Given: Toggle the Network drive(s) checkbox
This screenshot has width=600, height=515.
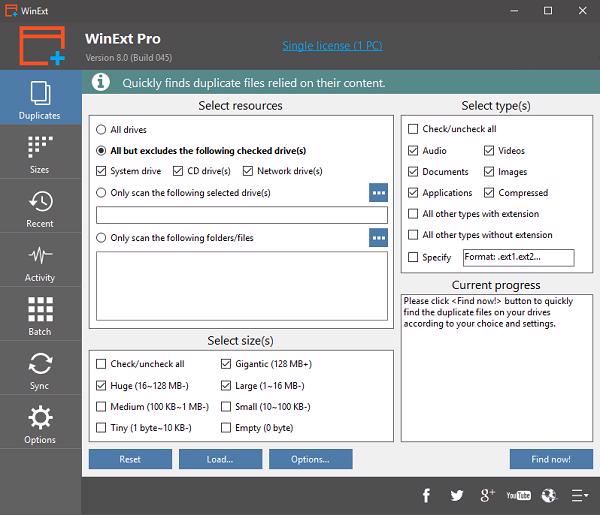Looking at the screenshot, I should click(249, 171).
